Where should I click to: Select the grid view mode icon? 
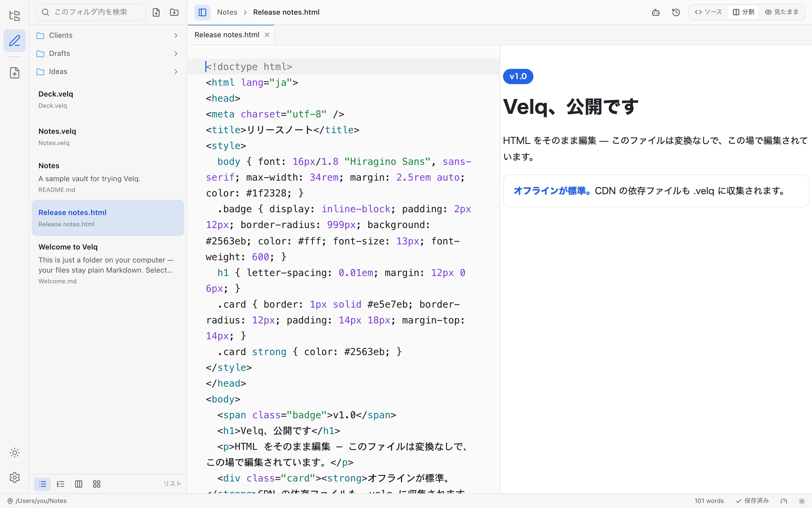[97, 484]
